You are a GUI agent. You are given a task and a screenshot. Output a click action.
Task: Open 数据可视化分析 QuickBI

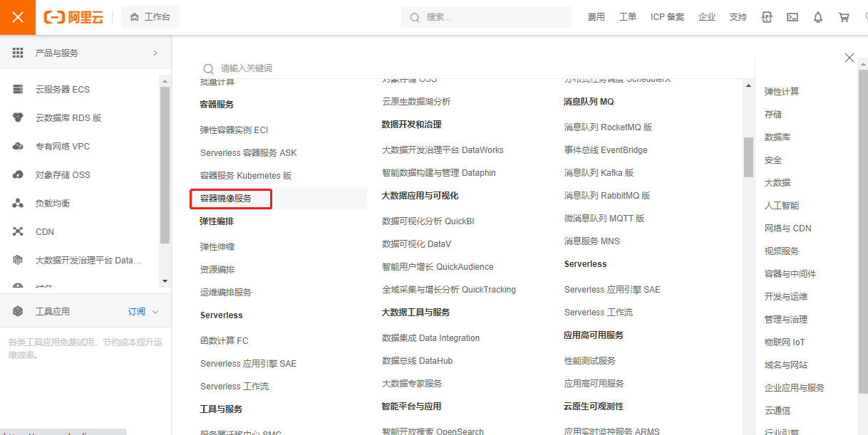(428, 221)
